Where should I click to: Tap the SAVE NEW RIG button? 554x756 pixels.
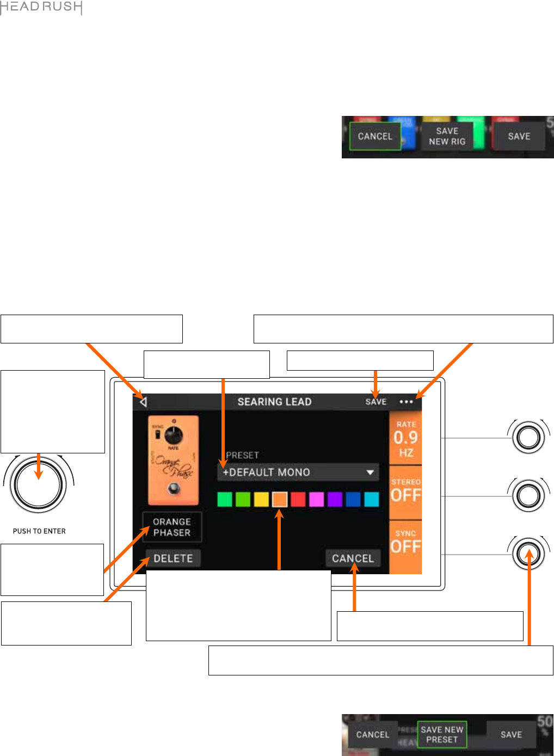tap(447, 136)
